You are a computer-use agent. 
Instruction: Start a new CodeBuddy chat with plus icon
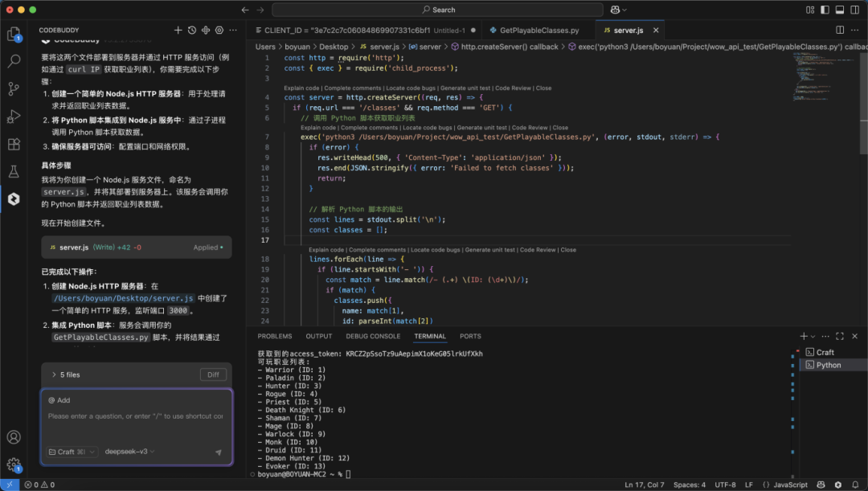coord(178,31)
